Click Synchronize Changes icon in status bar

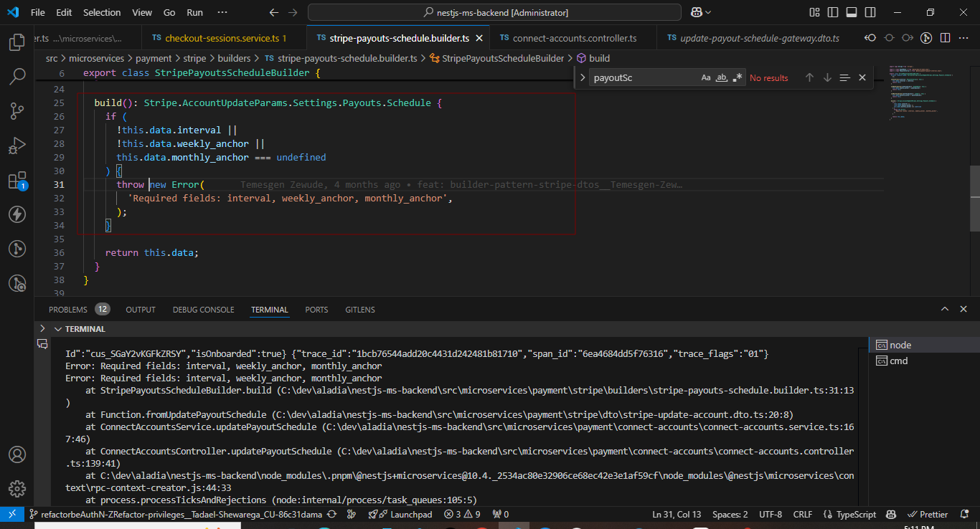pos(332,514)
